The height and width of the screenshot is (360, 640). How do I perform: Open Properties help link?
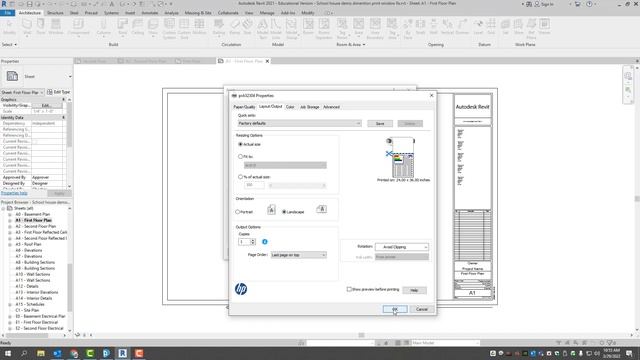click(14, 193)
